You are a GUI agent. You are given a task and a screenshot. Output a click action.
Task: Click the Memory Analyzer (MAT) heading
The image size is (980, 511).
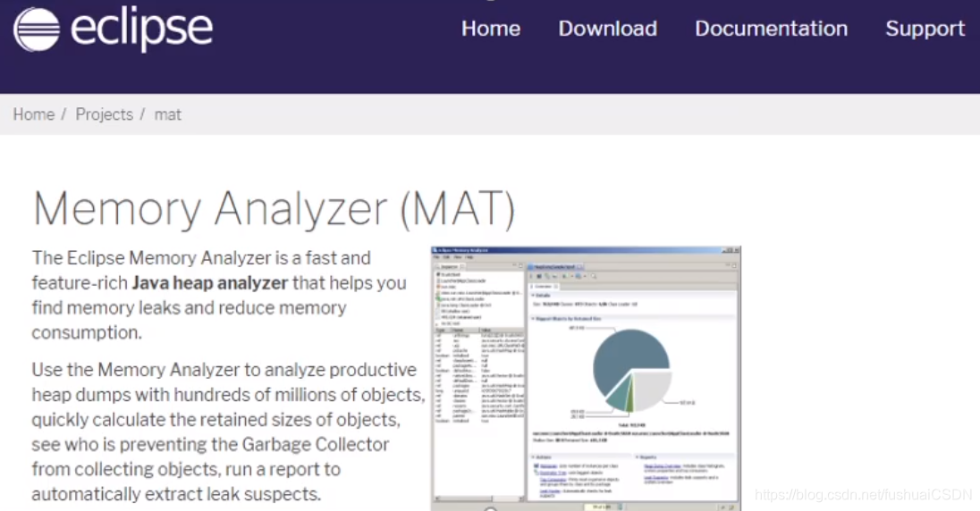(x=274, y=209)
